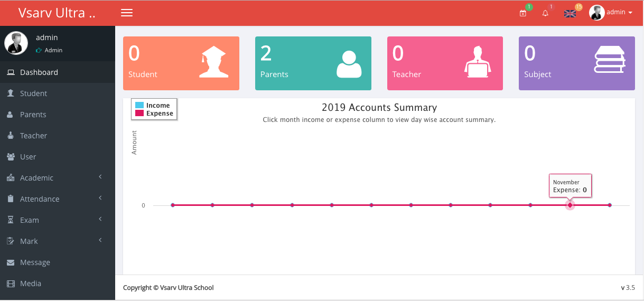Open the bell alerts icon

tap(546, 13)
